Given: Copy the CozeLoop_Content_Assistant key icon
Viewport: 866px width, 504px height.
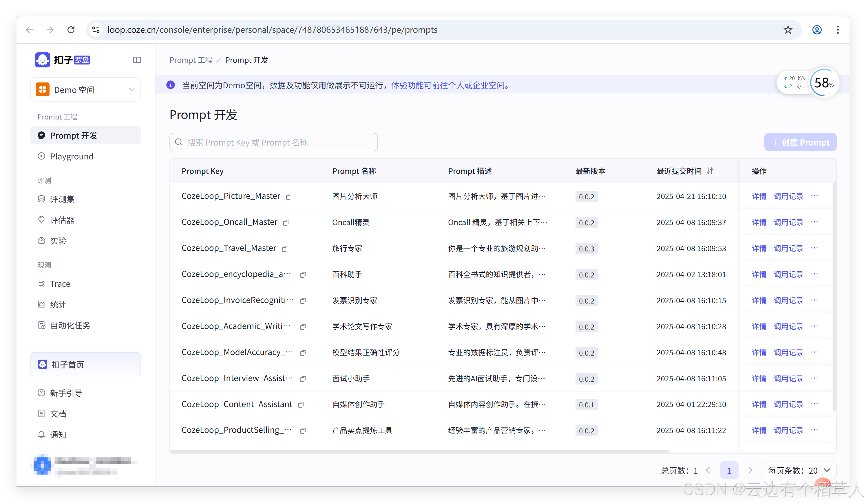Looking at the screenshot, I should tap(301, 405).
